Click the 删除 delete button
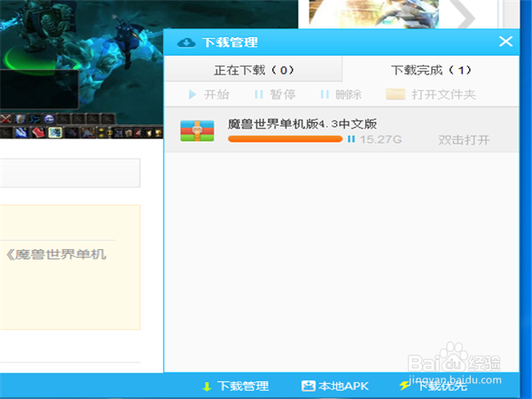Image resolution: width=532 pixels, height=399 pixels. [340, 94]
